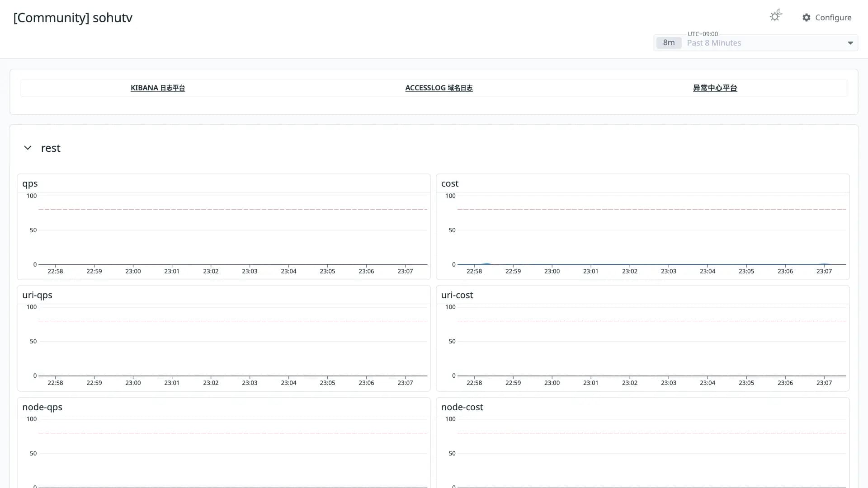868x488 pixels.
Task: Click the [Community] sohutv dashboard title
Action: click(x=73, y=18)
